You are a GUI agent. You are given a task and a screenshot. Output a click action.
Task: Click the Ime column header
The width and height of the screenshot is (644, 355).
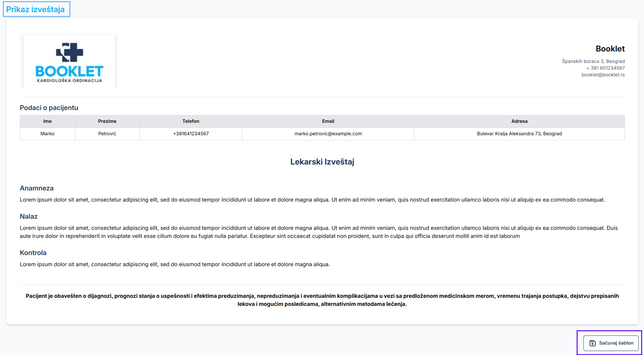47,121
